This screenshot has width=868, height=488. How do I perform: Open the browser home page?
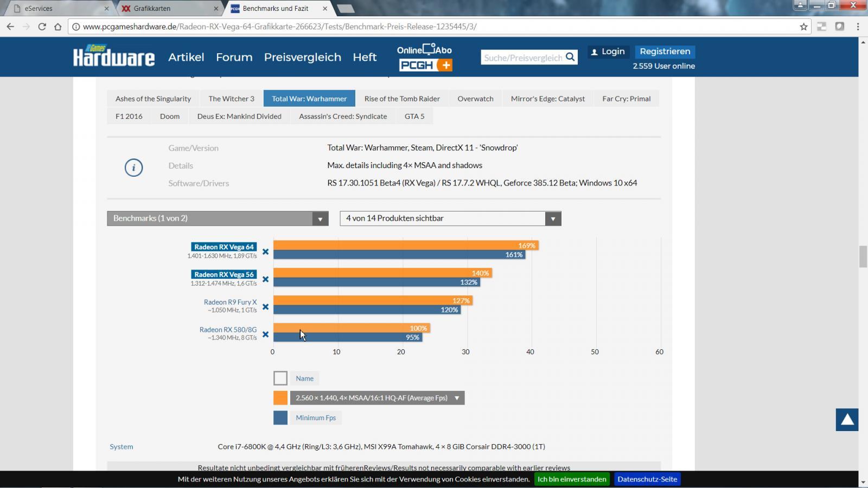[x=58, y=27]
